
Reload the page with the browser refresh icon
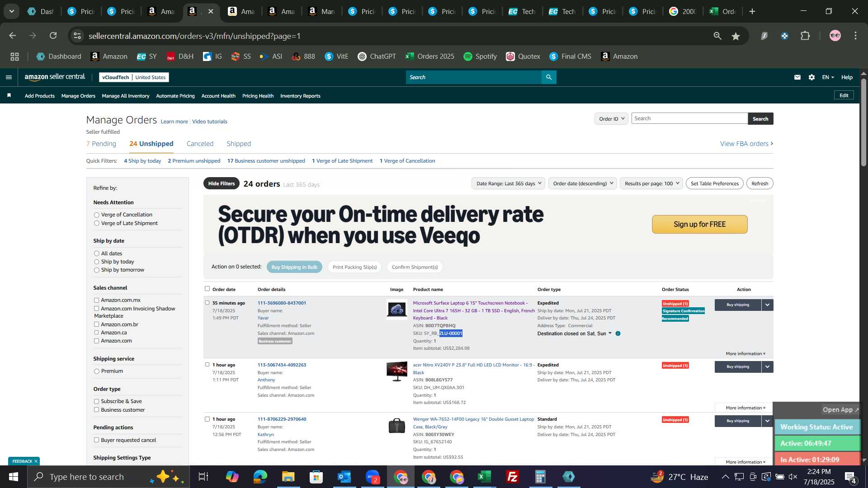(x=53, y=36)
